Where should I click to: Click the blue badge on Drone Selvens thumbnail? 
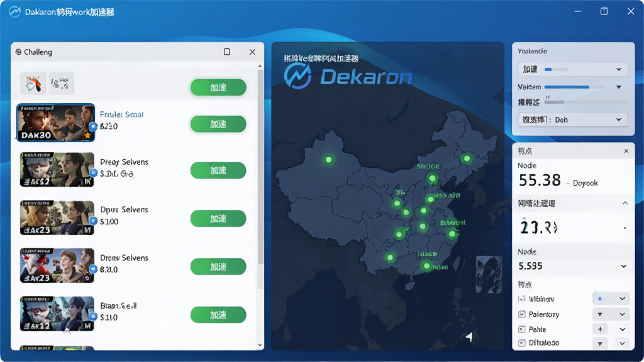[x=93, y=269]
